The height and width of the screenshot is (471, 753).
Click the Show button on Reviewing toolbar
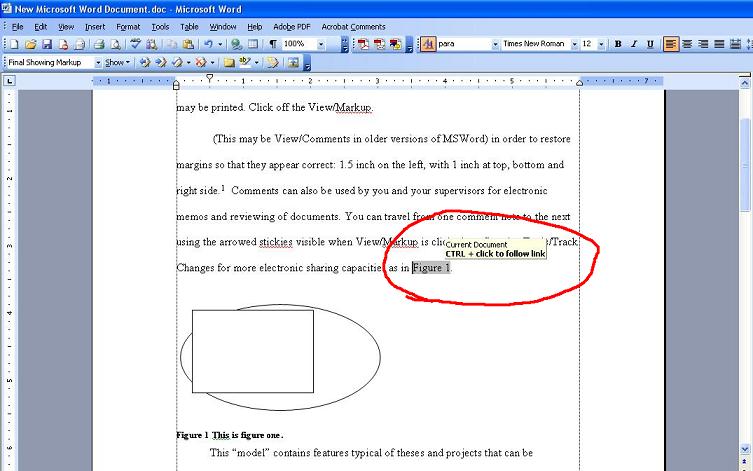click(x=116, y=62)
